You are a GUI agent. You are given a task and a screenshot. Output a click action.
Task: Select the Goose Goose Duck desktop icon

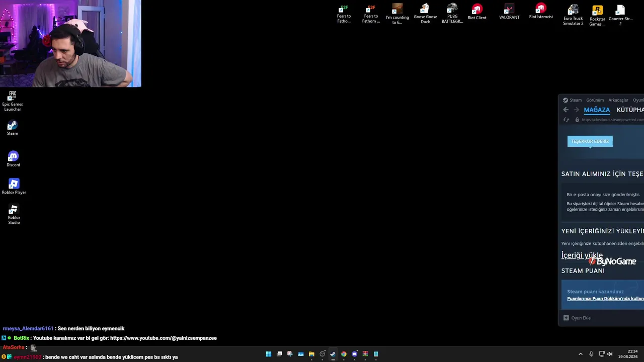click(x=425, y=14)
